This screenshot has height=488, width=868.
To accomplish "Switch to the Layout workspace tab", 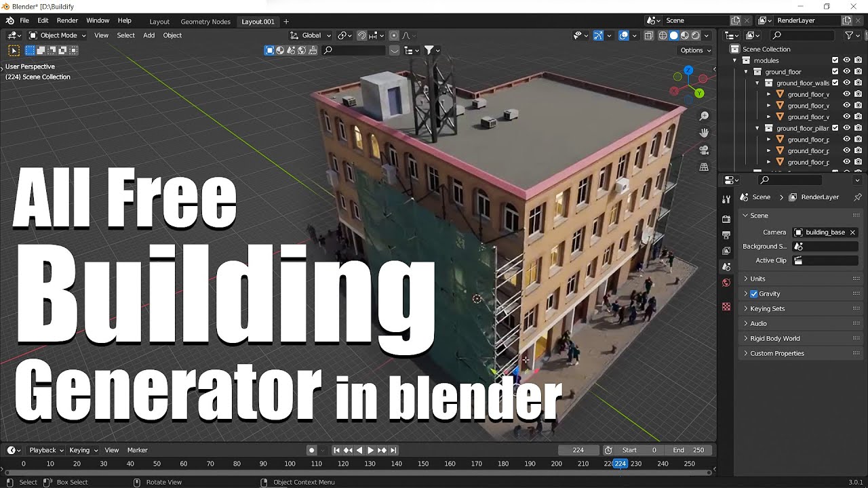I will (x=159, y=21).
